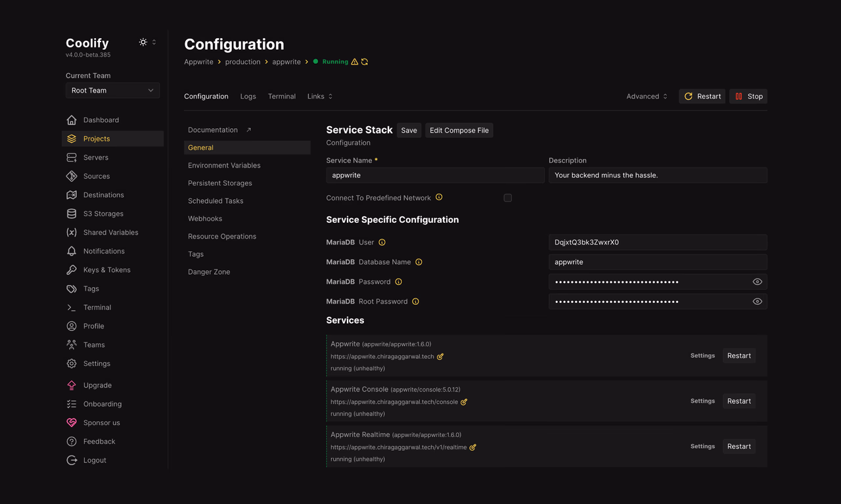Click the Service Name input field
841x504 pixels.
coord(436,175)
